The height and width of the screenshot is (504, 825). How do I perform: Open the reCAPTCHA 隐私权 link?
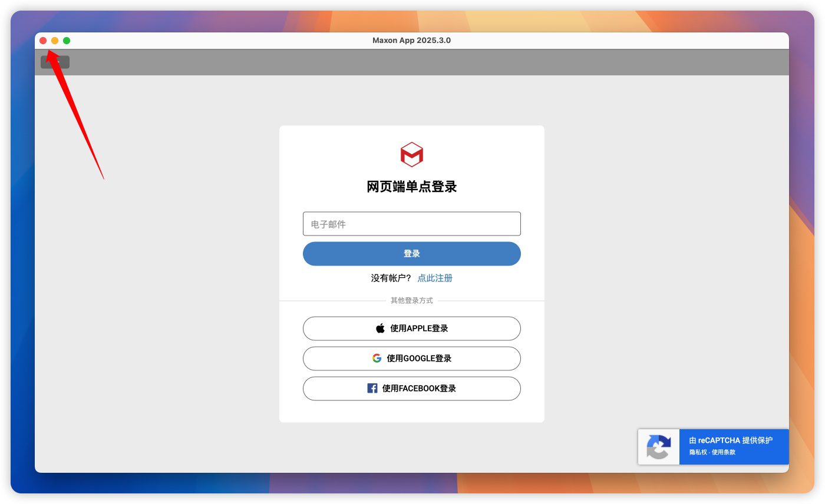pos(698,452)
